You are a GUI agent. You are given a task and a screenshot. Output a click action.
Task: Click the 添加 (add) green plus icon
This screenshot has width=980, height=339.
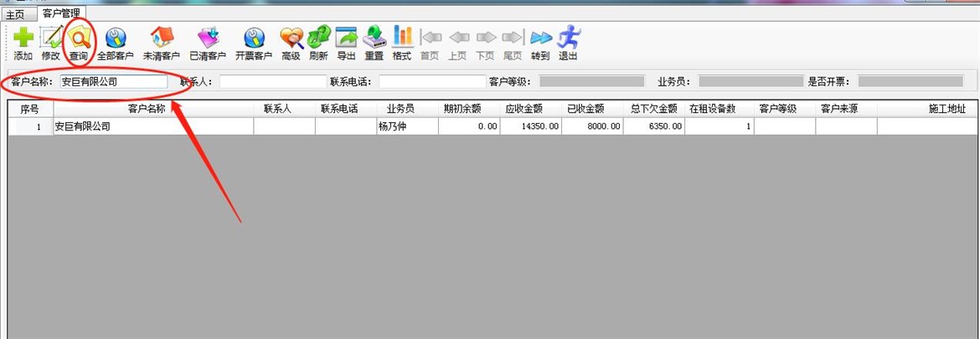pyautogui.click(x=23, y=38)
